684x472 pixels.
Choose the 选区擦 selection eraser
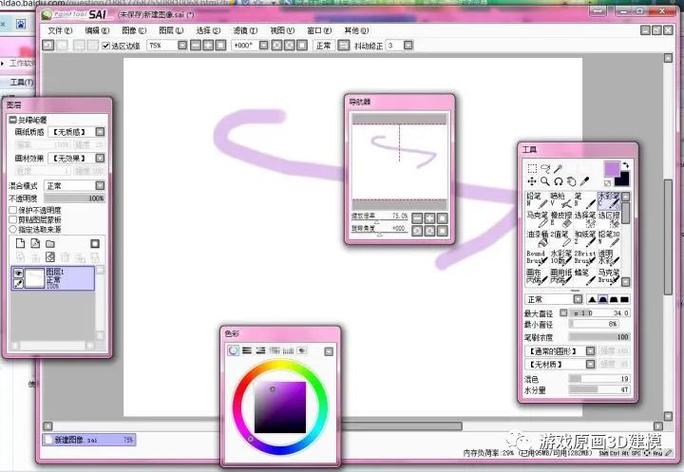[609, 219]
